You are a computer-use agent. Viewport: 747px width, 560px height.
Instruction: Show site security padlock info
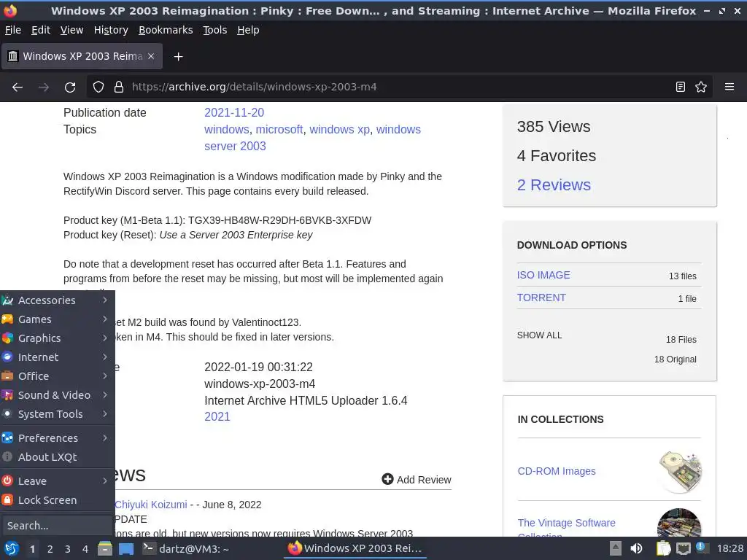(119, 87)
